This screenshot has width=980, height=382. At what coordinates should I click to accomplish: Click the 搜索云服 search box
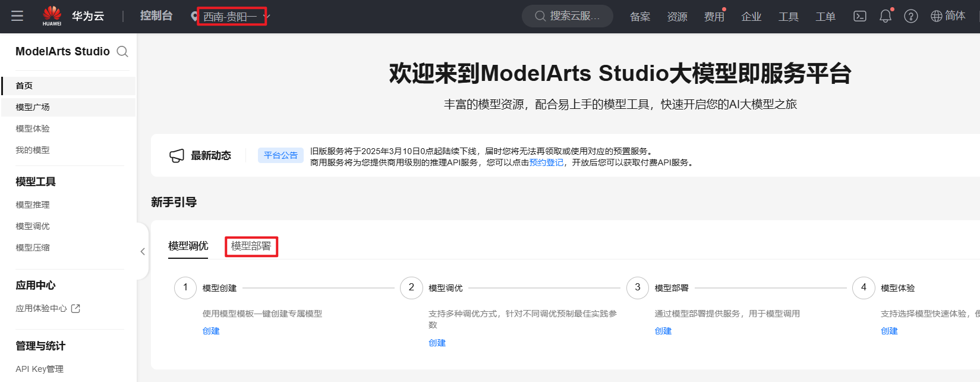568,16
